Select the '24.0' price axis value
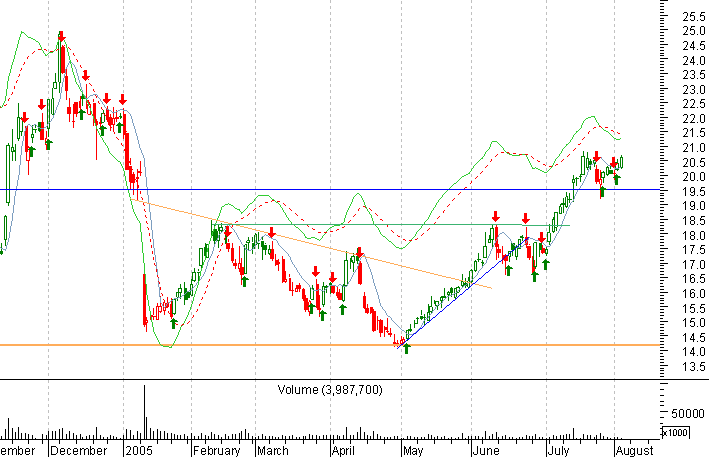 (x=693, y=61)
